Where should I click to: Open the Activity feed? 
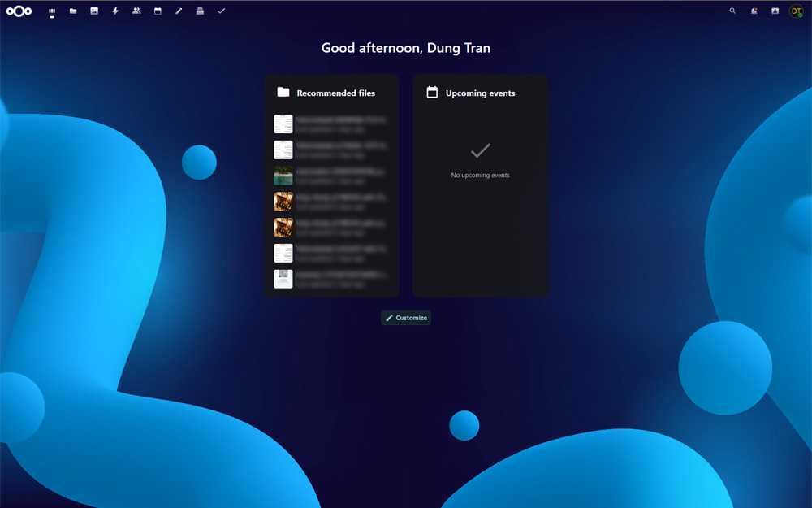click(x=115, y=11)
